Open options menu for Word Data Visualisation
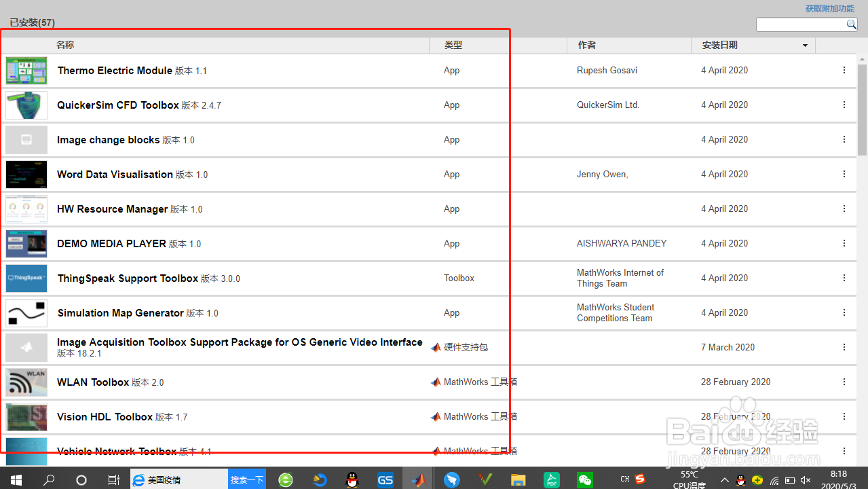Screen dimensions: 868x489 click(x=844, y=174)
